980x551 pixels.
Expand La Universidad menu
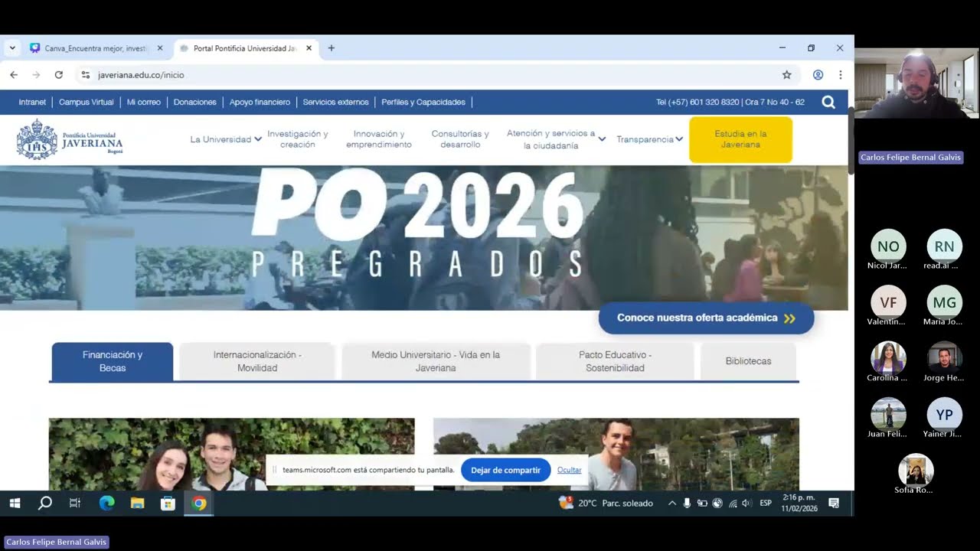226,139
